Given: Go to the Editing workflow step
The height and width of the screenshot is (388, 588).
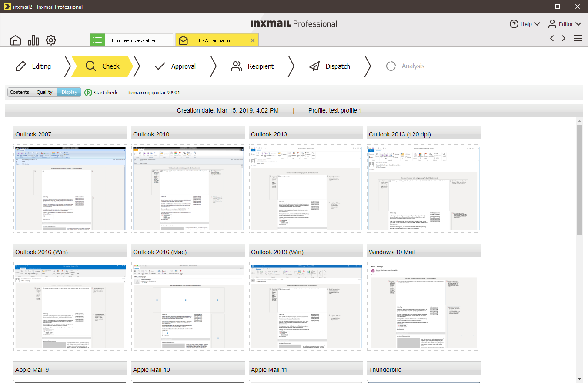Looking at the screenshot, I should click(x=33, y=66).
